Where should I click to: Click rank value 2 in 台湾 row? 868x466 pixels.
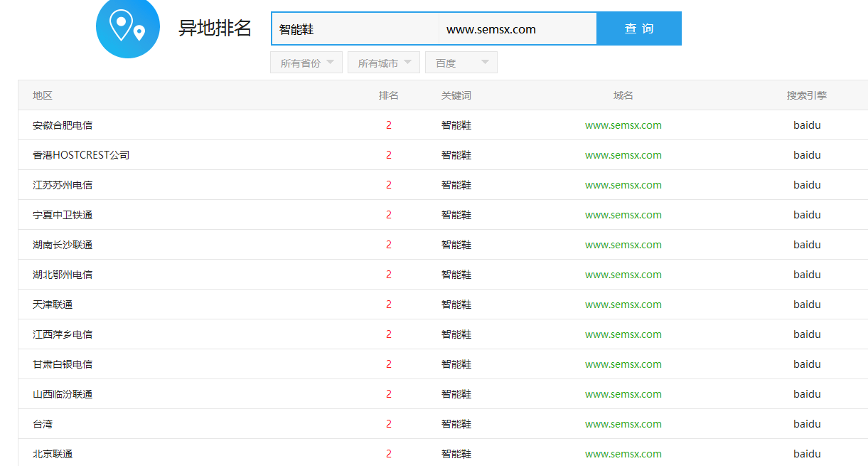click(x=389, y=424)
